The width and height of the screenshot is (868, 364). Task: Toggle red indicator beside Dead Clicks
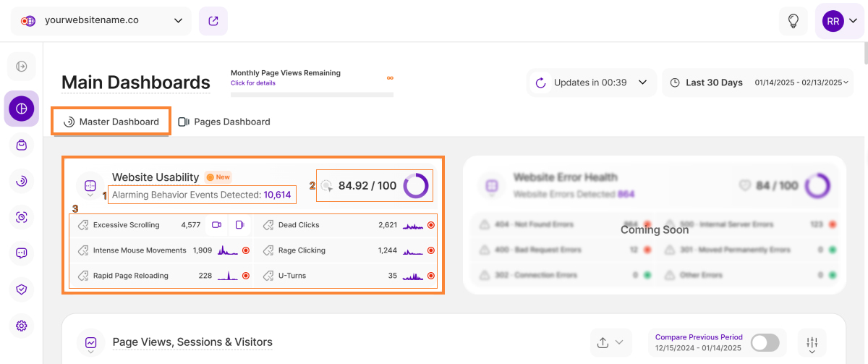(x=431, y=225)
